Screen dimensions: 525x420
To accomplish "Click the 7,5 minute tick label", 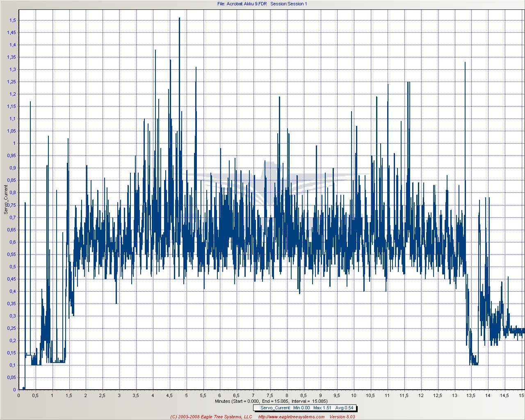I will point(270,395).
